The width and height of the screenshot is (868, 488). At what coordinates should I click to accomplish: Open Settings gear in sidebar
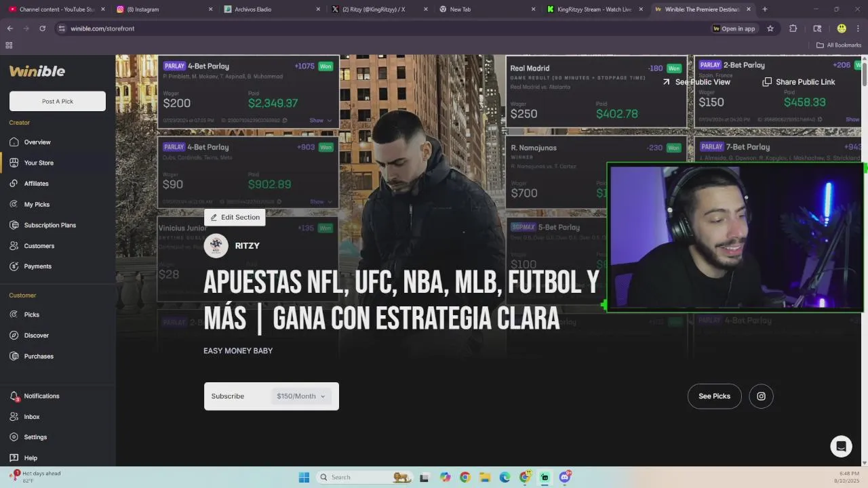tap(14, 437)
